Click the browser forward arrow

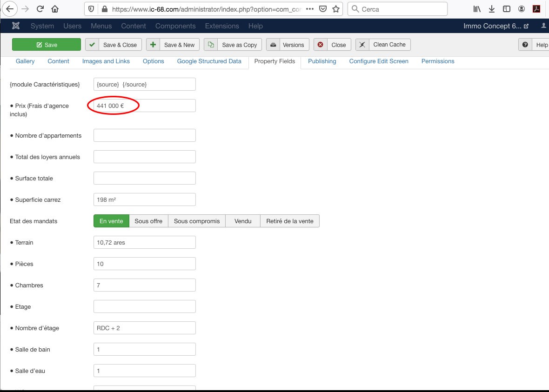click(25, 9)
